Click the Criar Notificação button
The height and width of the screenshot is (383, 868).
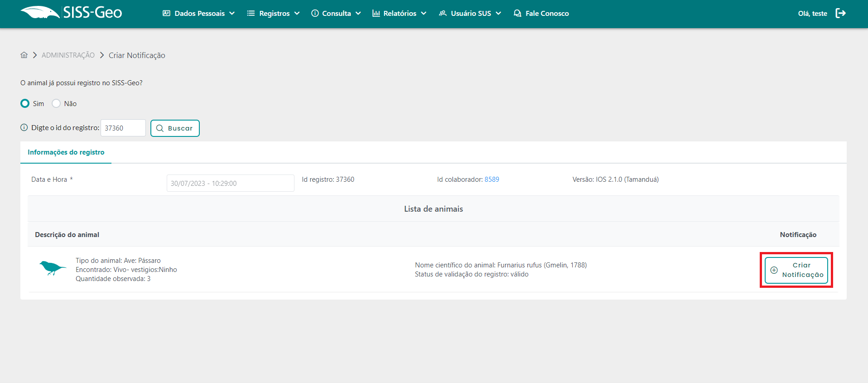796,270
